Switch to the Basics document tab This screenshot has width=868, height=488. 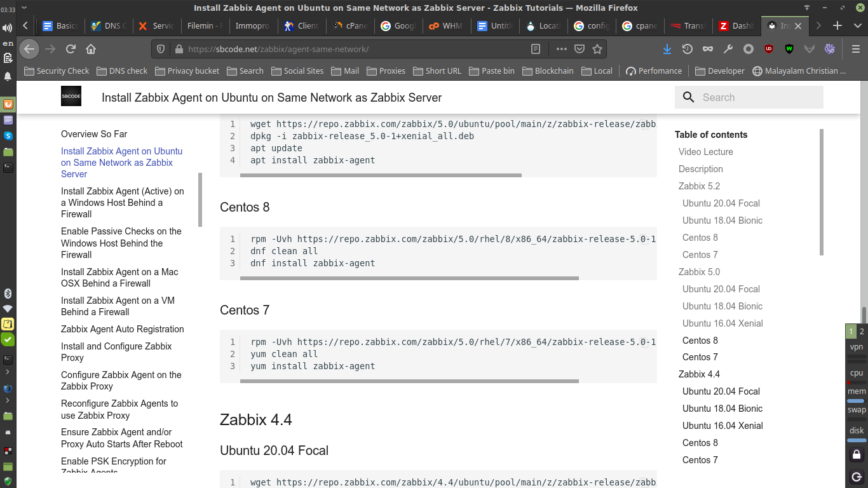point(60,26)
